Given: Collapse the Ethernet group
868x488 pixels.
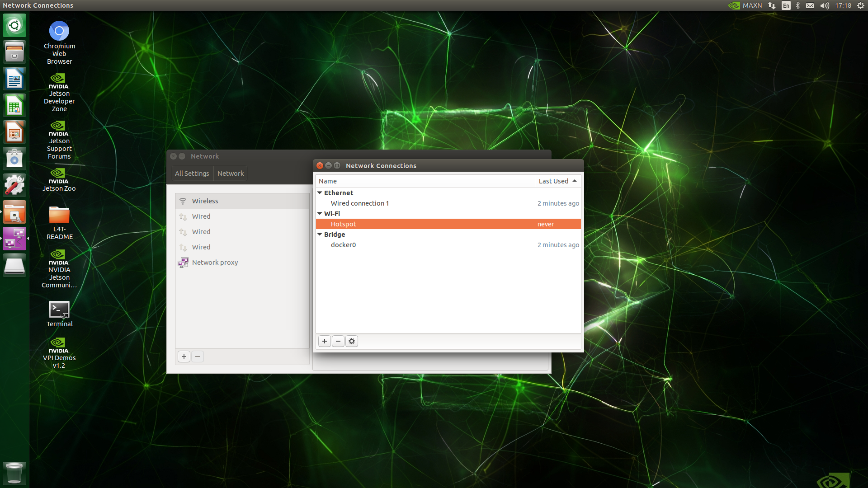Looking at the screenshot, I should click(320, 192).
